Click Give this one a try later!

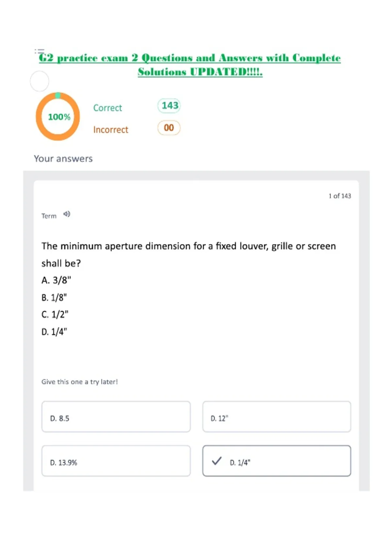79,382
